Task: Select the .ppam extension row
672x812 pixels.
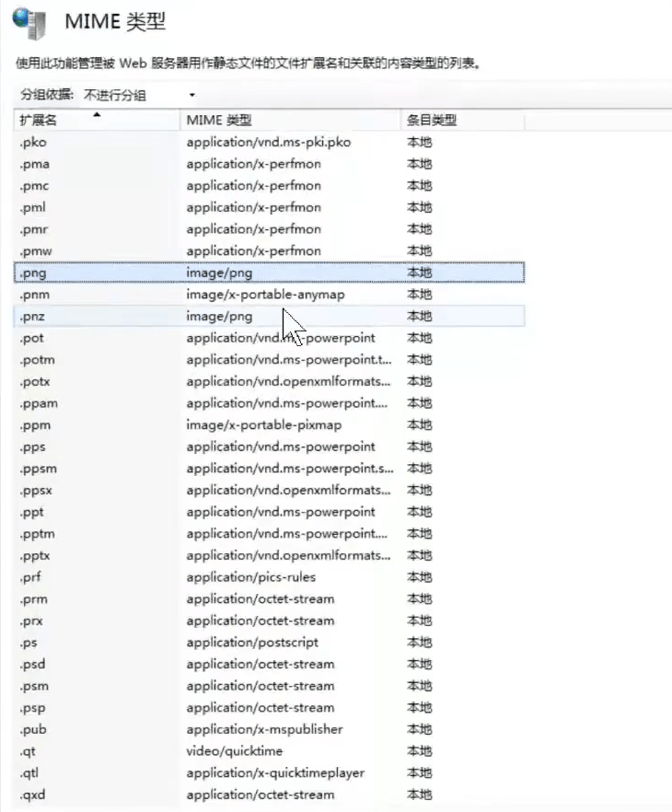Action: click(269, 403)
